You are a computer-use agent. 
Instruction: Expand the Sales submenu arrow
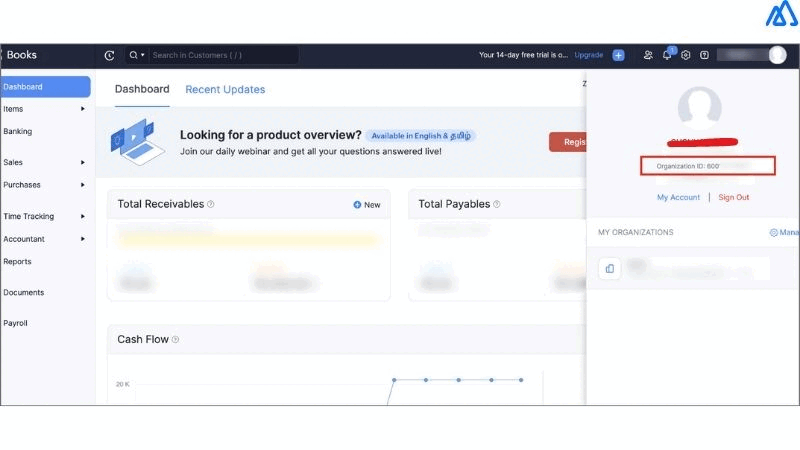pos(83,162)
